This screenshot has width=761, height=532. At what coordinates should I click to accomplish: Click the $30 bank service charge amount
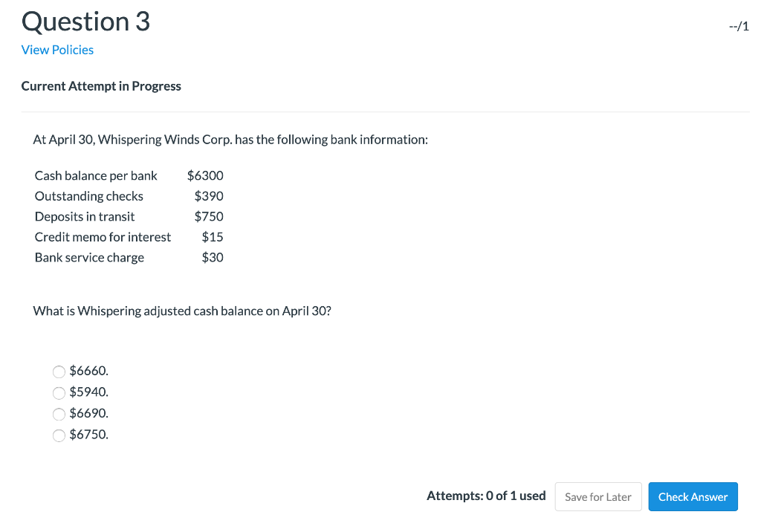click(213, 257)
